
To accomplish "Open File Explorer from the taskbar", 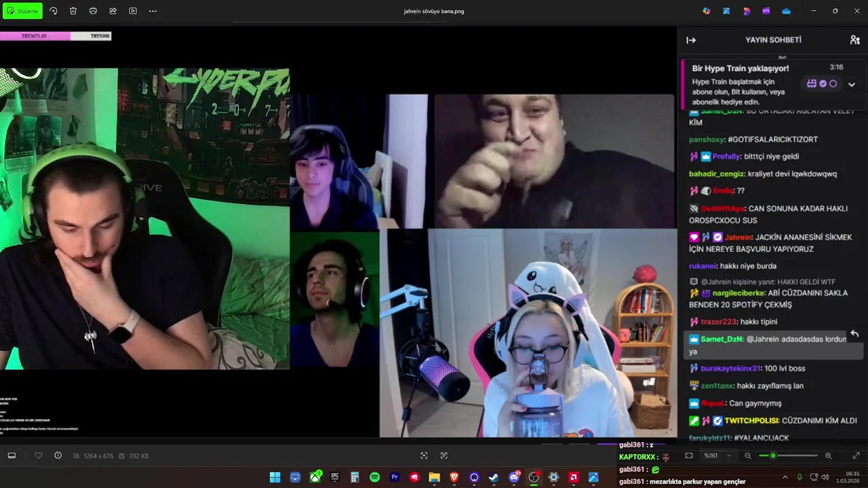I will pos(434,477).
